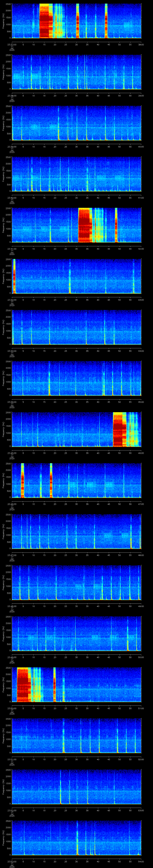Click the 23:45:00 spectrogram panel

(77, 429)
